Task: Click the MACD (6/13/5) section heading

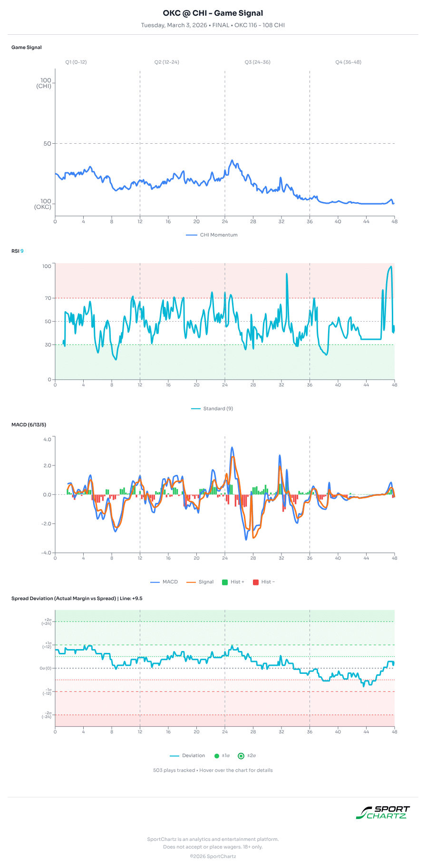Action: tap(29, 424)
